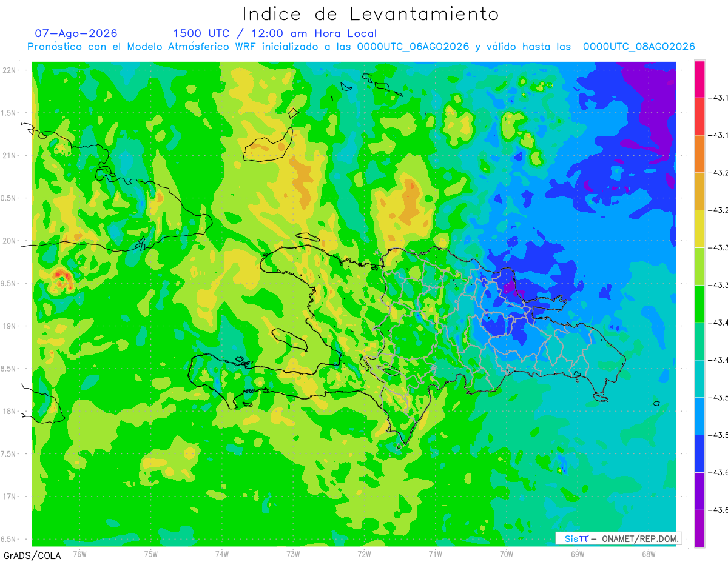Click the "70W" longitude label

(506, 554)
